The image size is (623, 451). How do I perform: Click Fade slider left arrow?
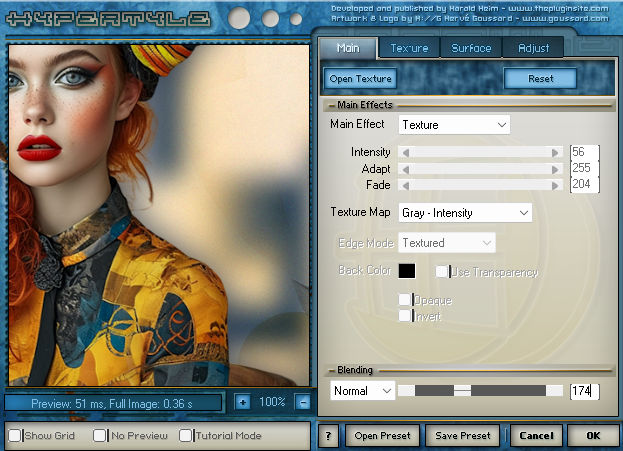[x=404, y=185]
